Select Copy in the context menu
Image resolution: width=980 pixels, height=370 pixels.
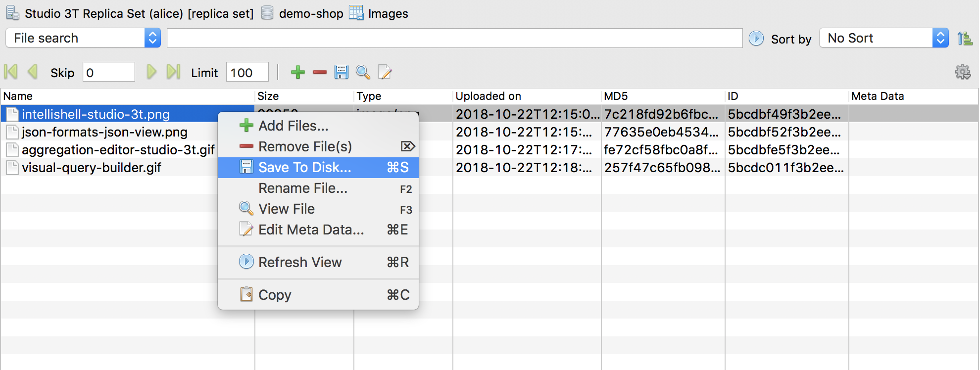point(274,294)
